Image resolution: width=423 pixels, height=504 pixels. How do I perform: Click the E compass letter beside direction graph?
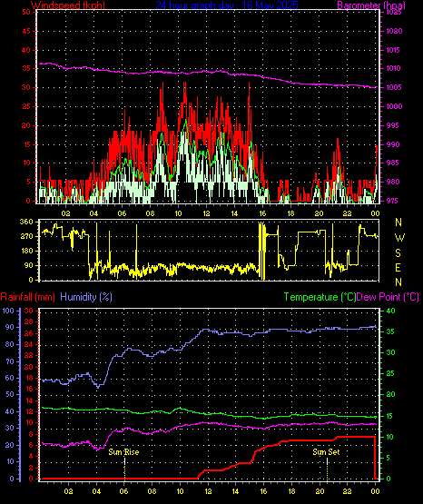(x=398, y=268)
